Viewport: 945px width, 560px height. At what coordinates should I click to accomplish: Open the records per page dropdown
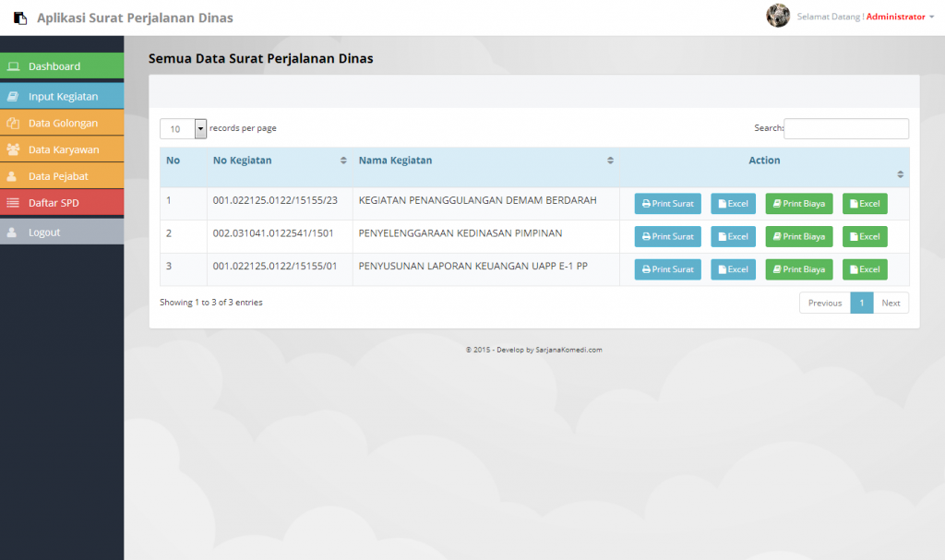coord(200,128)
